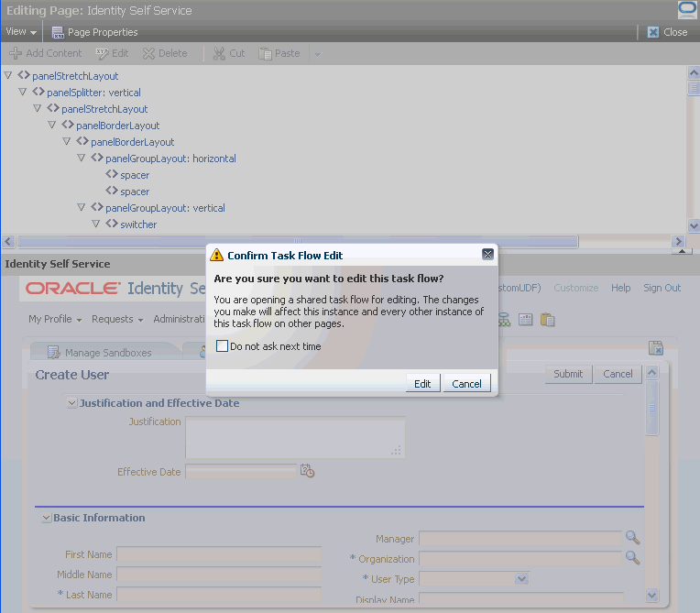The image size is (700, 613).
Task: Click the First Name field
Action: point(219,554)
